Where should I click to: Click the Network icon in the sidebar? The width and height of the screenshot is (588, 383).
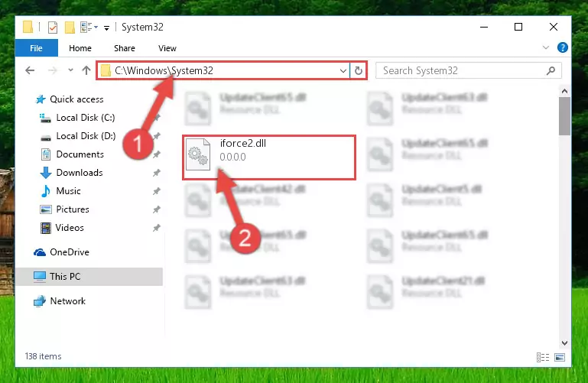pyautogui.click(x=39, y=301)
